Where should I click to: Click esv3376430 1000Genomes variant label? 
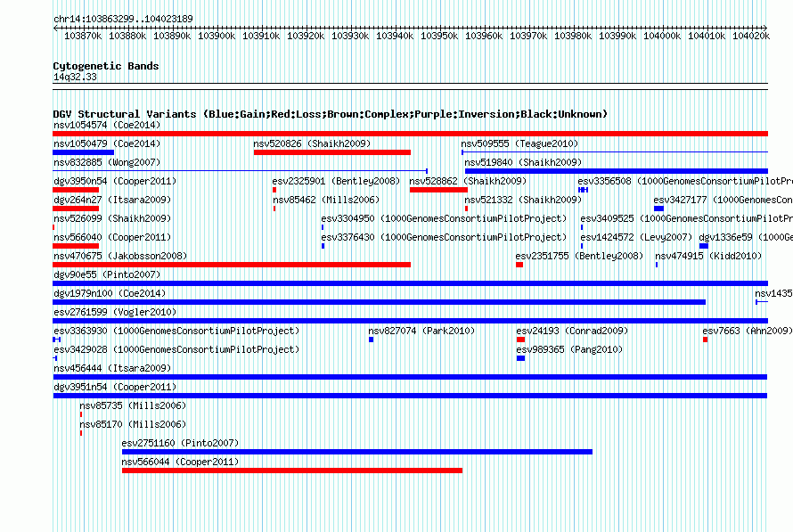tap(444, 237)
